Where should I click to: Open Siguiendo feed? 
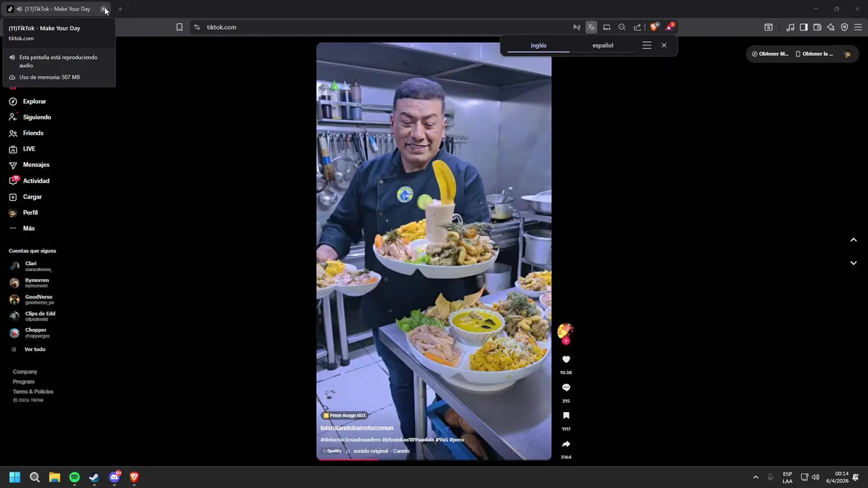(x=30, y=117)
